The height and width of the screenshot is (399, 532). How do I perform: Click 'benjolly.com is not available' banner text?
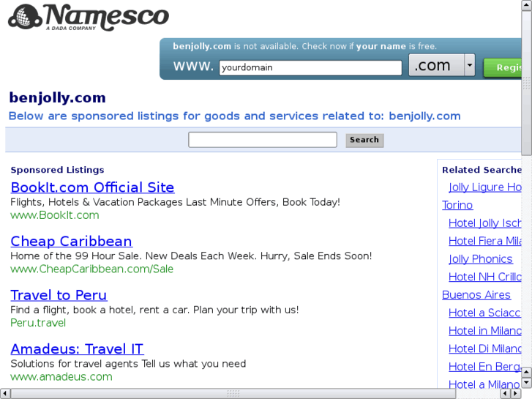[304, 46]
